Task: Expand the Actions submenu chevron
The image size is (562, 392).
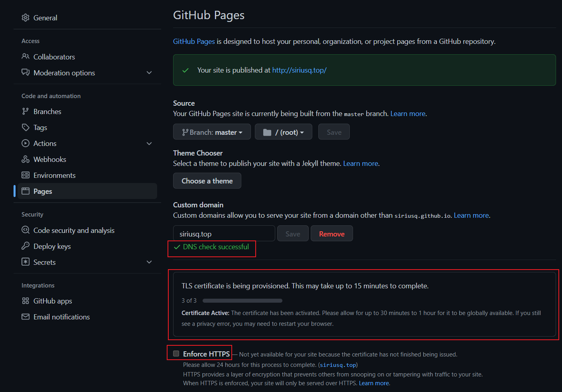Action: click(149, 144)
